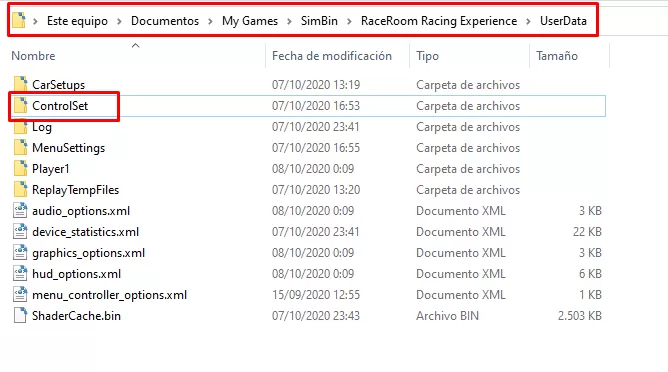Select the ShaderCache.bin file name
Image resolution: width=668 pixels, height=372 pixels.
pyautogui.click(x=76, y=316)
